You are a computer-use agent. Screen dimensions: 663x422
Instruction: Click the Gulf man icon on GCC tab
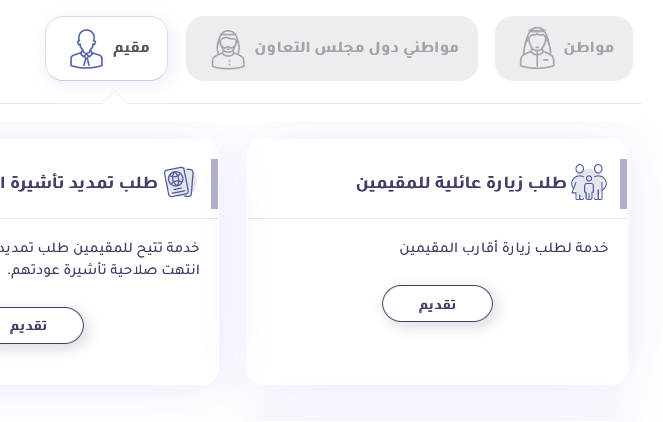pos(228,49)
